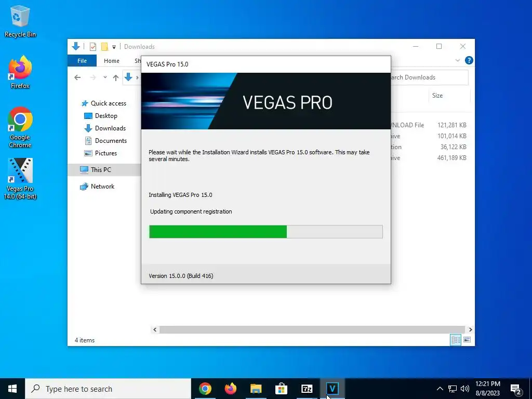Open the Recycle Bin desktop icon

(20, 21)
